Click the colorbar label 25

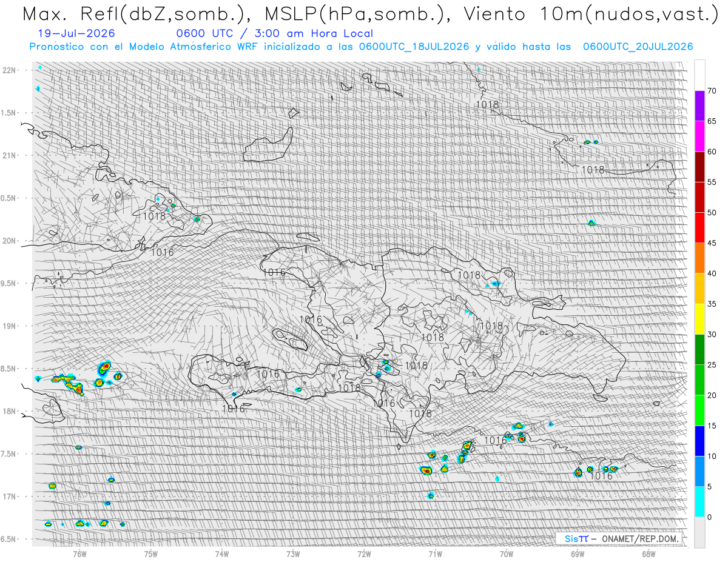(x=712, y=365)
